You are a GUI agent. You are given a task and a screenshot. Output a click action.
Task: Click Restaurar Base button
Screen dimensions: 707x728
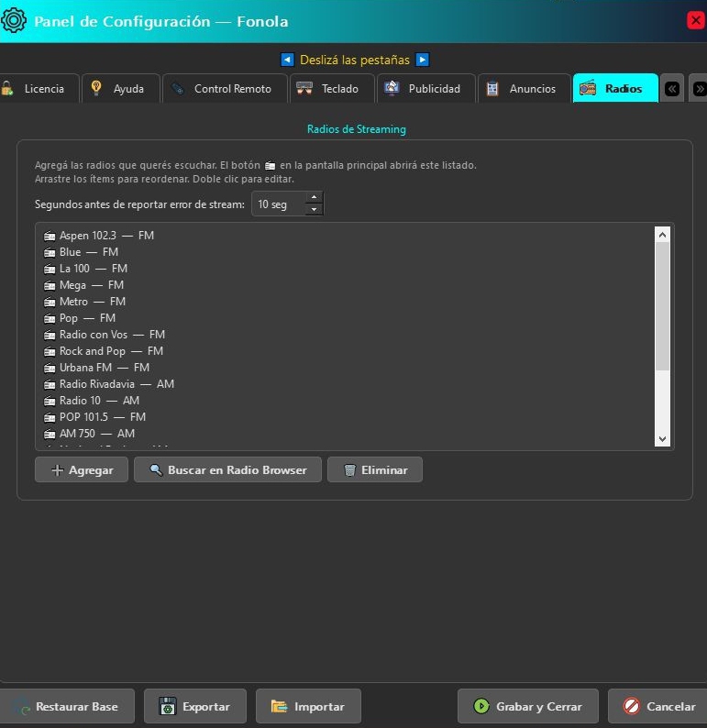[x=66, y=706]
